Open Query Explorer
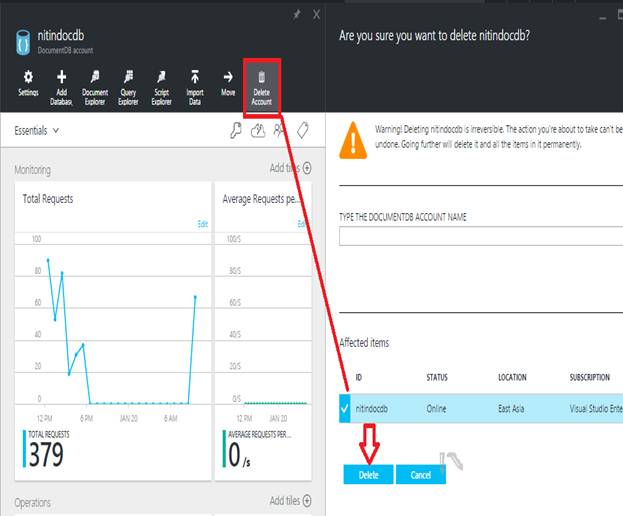This screenshot has width=623, height=516. pyautogui.click(x=128, y=88)
